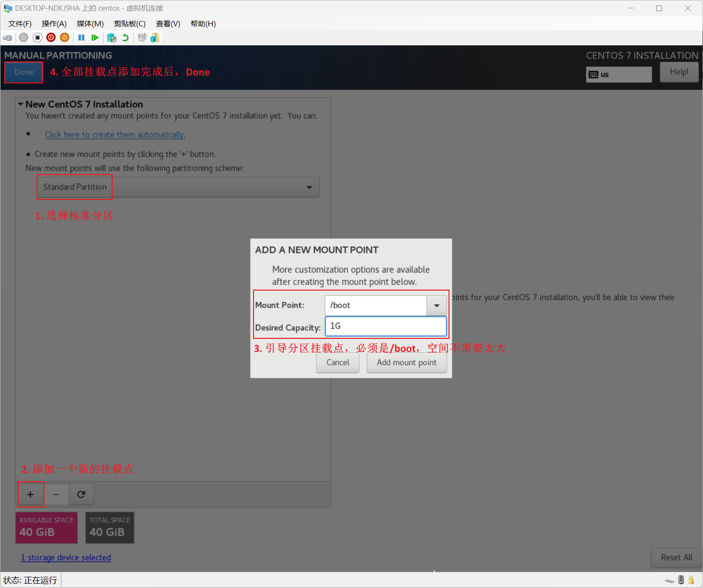Click the reload storage configuration icon
This screenshot has width=703, height=588.
[81, 494]
